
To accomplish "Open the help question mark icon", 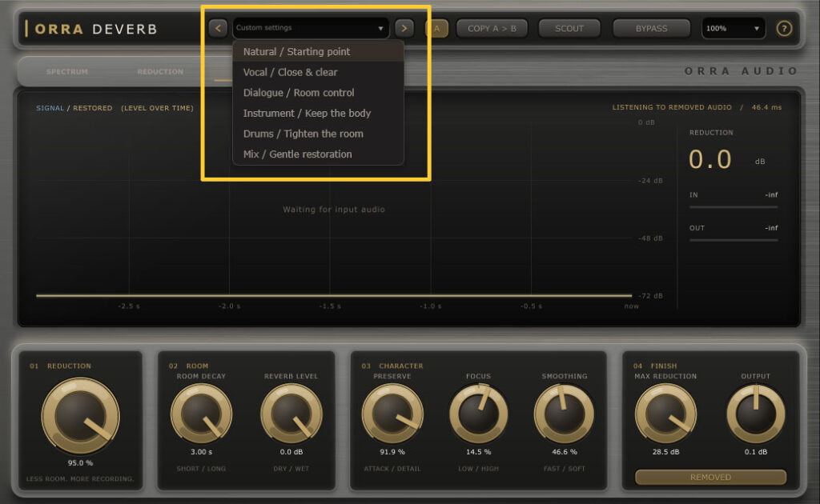I will click(x=783, y=28).
